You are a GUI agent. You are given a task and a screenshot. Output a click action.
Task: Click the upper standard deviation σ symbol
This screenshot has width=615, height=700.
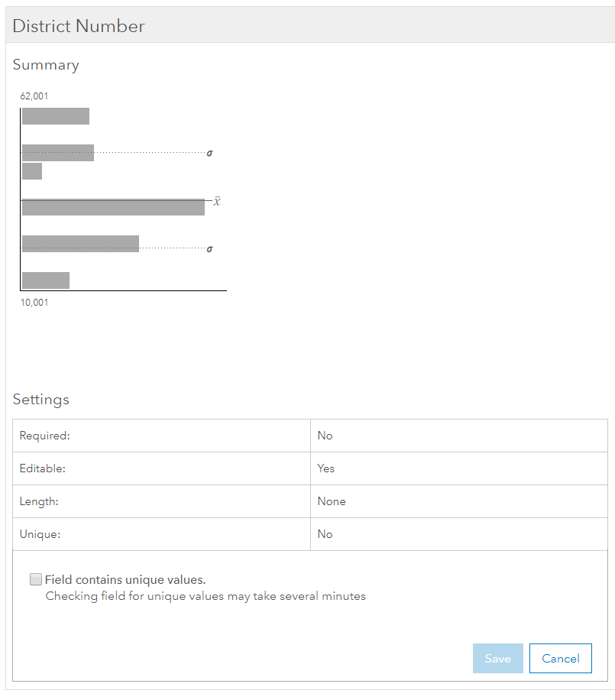(210, 153)
